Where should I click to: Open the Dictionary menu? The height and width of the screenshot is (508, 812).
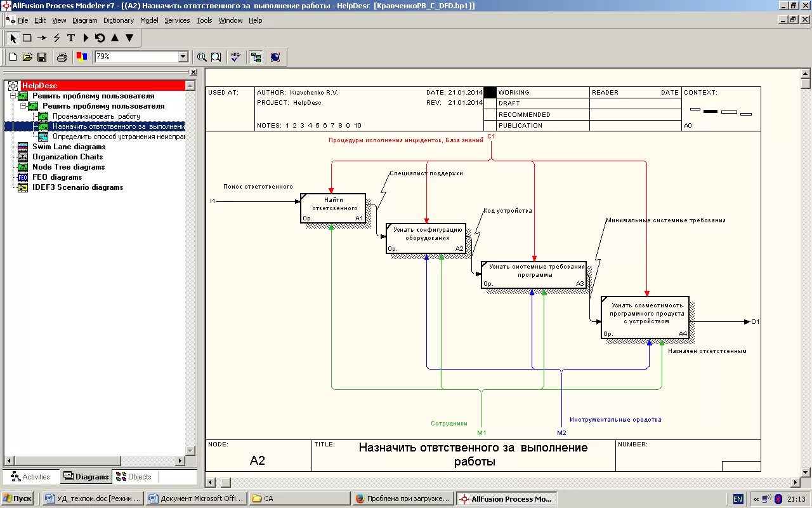click(118, 20)
